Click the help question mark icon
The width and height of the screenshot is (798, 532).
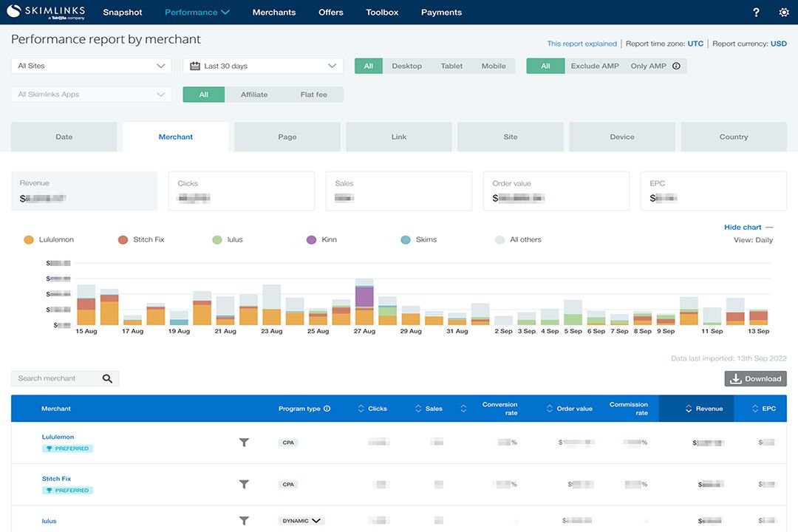[756, 13]
